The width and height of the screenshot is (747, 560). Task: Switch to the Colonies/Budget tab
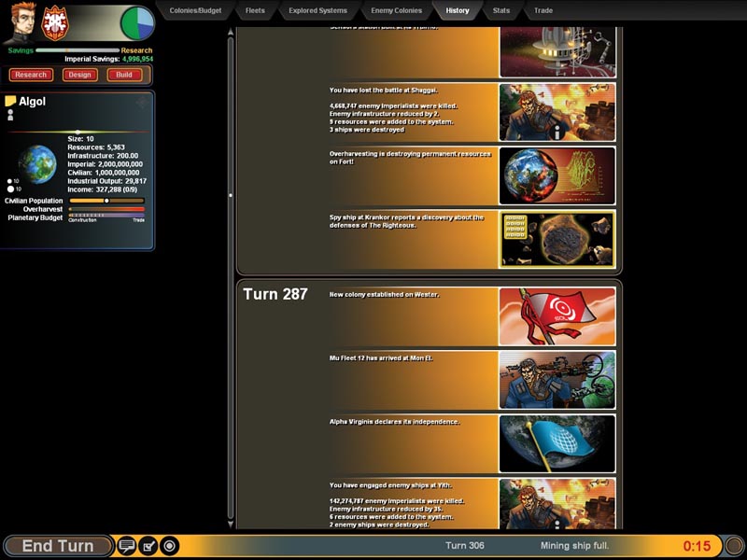[x=195, y=11]
